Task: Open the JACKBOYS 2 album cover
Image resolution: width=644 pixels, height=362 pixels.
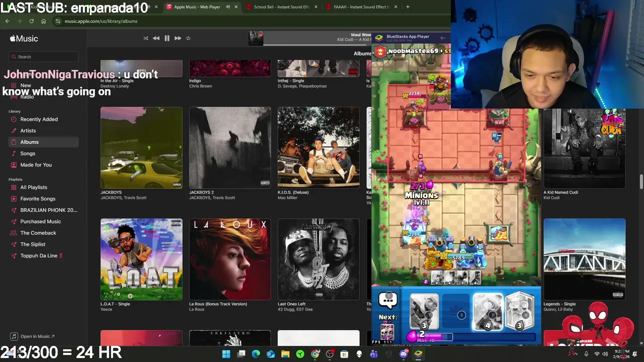Action: coord(230,148)
